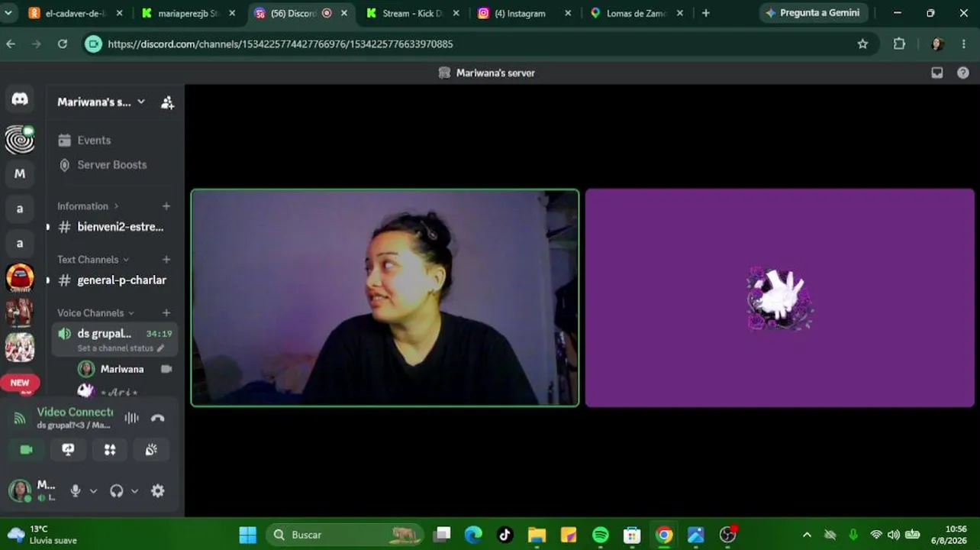This screenshot has height=550, width=980.
Task: Create a new text channel
Action: (166, 260)
